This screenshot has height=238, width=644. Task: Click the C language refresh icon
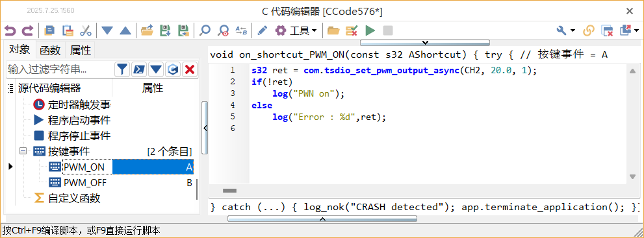coord(172,69)
